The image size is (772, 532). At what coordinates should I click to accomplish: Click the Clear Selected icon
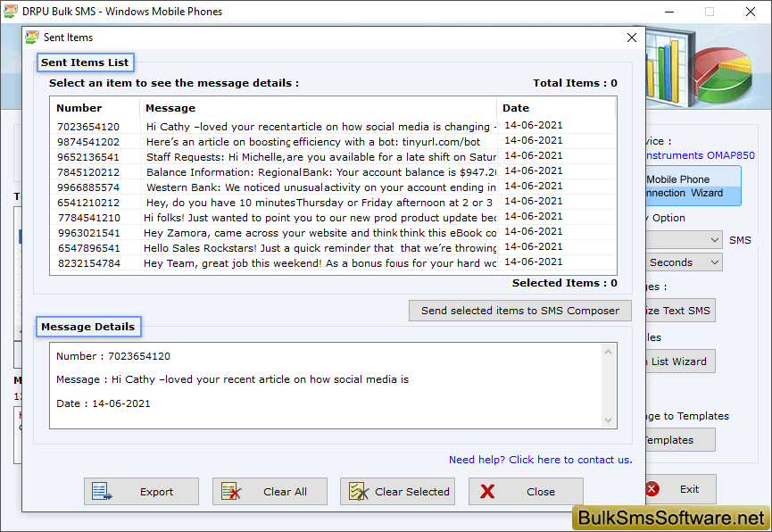[x=359, y=491]
